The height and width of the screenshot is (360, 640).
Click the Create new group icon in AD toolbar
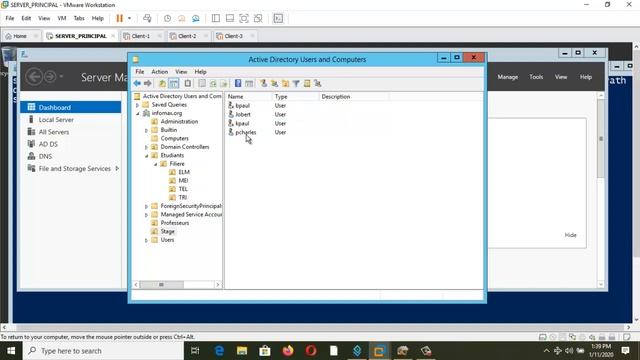click(274, 83)
